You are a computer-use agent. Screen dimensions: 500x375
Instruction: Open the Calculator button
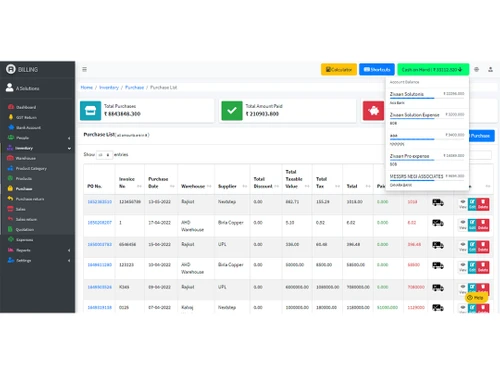339,69
